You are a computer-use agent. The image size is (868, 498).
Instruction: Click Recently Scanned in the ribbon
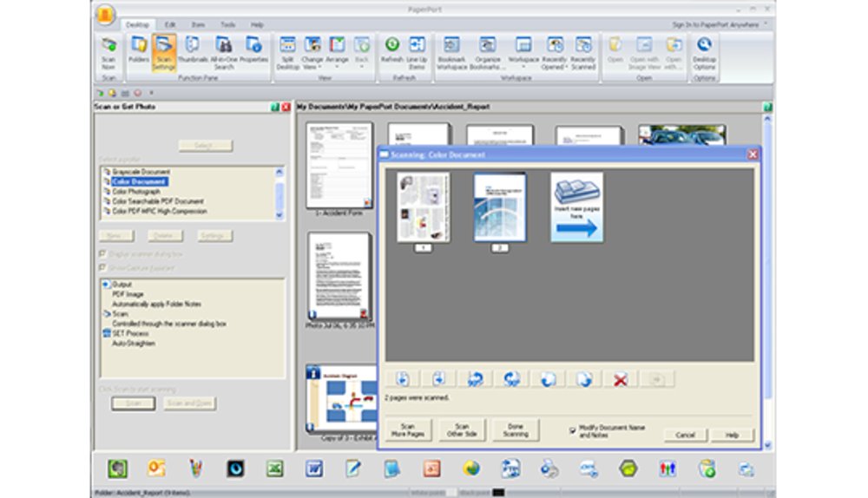pyautogui.click(x=583, y=53)
